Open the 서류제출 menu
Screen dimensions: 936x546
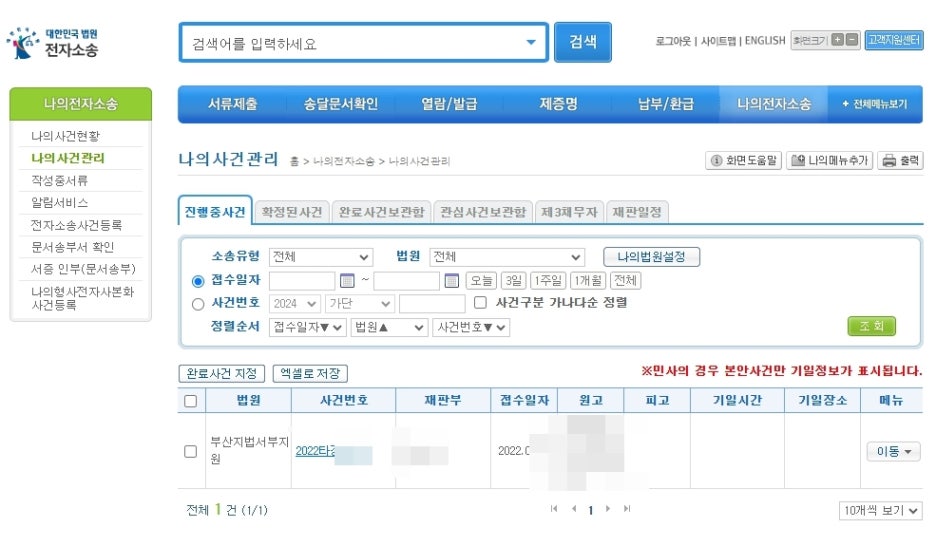[232, 104]
